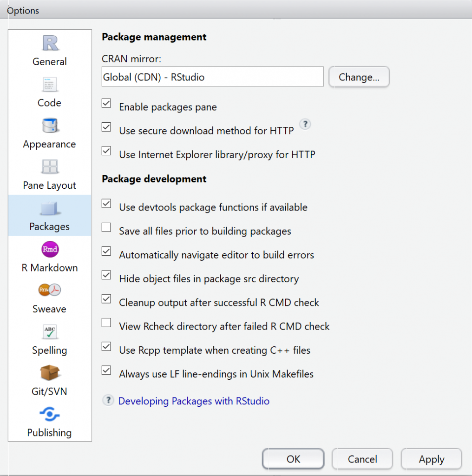This screenshot has width=472, height=476.
Task: Uncheck Hide object files in package src directory
Action: [x=106, y=275]
